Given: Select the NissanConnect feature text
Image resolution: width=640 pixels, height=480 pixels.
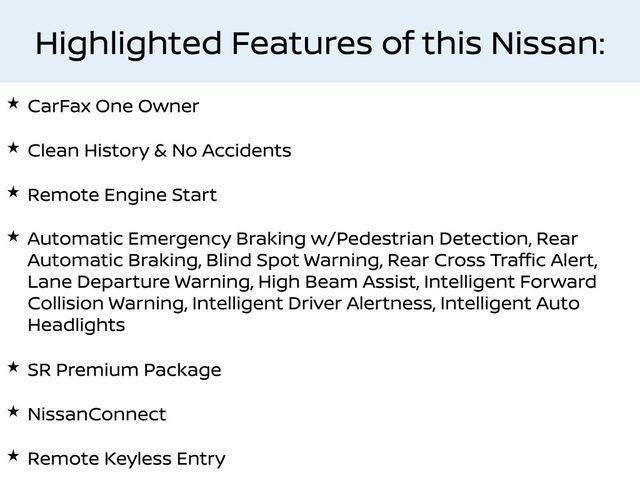Looking at the screenshot, I should pyautogui.click(x=97, y=414).
